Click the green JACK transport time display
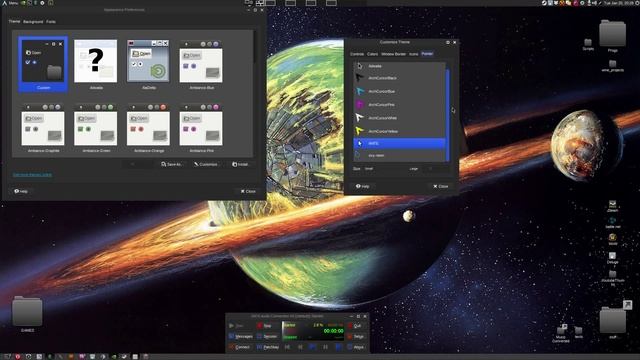Viewport: 640px width, 360px height. coord(333,331)
